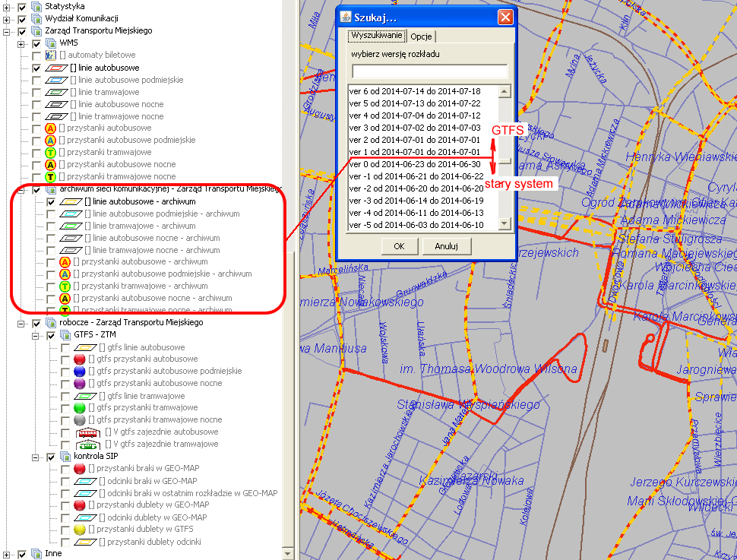Screen dimensions: 737x560
Task: Enable the linie tramwajowe layer checkbox
Action: (36, 92)
